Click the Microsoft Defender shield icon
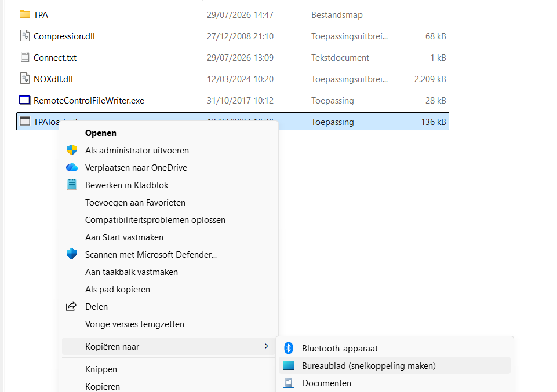 click(x=72, y=254)
